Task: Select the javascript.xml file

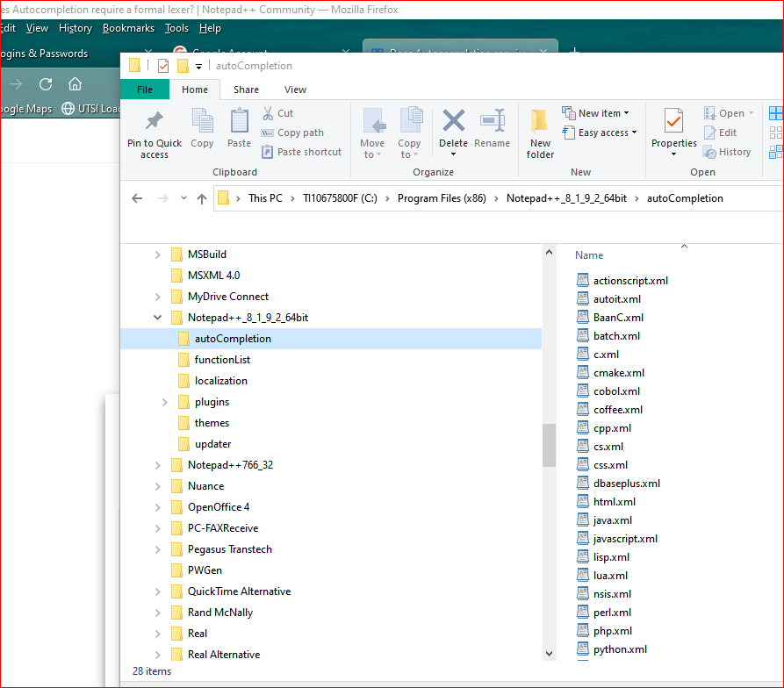Action: click(625, 539)
